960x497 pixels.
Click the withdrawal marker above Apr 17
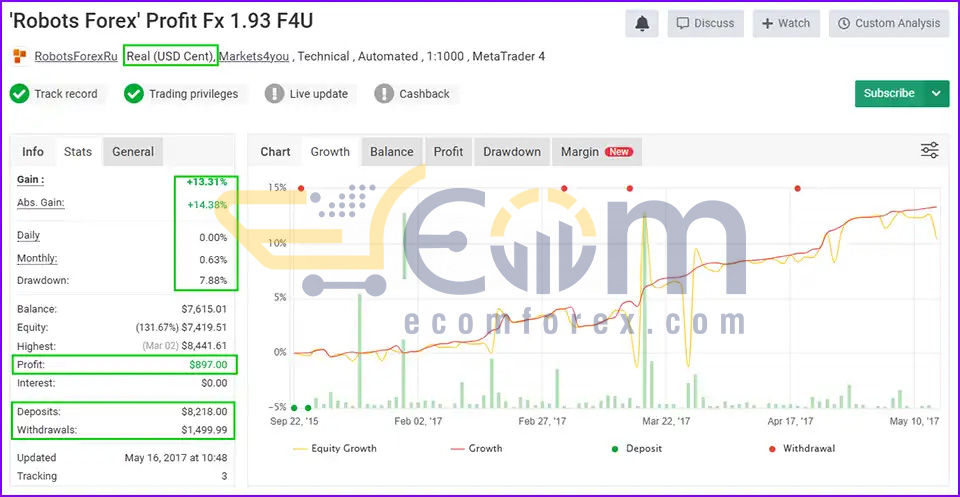(x=797, y=189)
